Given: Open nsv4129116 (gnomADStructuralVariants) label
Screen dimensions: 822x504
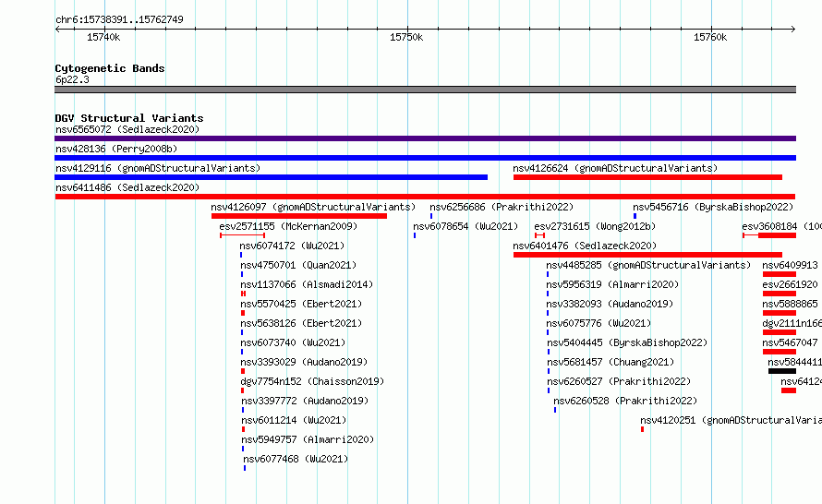Looking at the screenshot, I should [158, 168].
